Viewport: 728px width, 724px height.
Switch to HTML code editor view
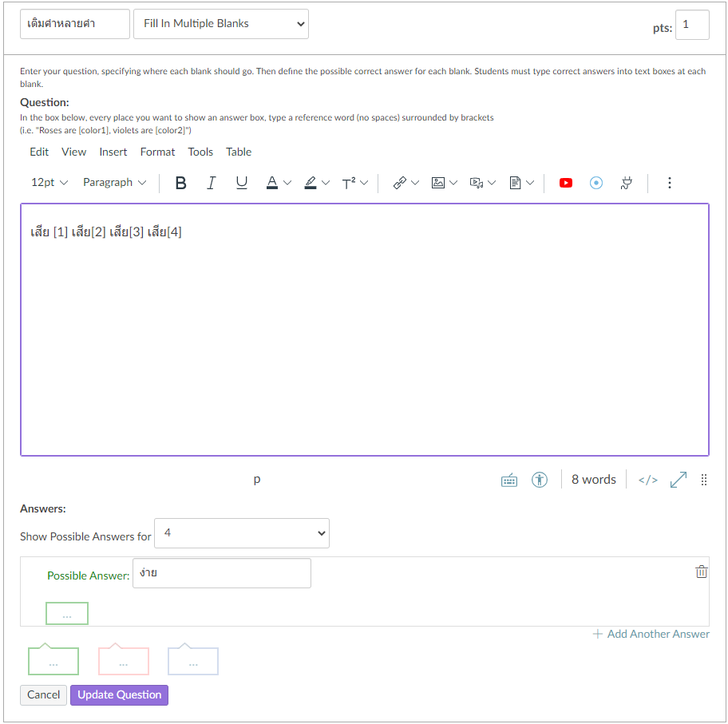(648, 480)
